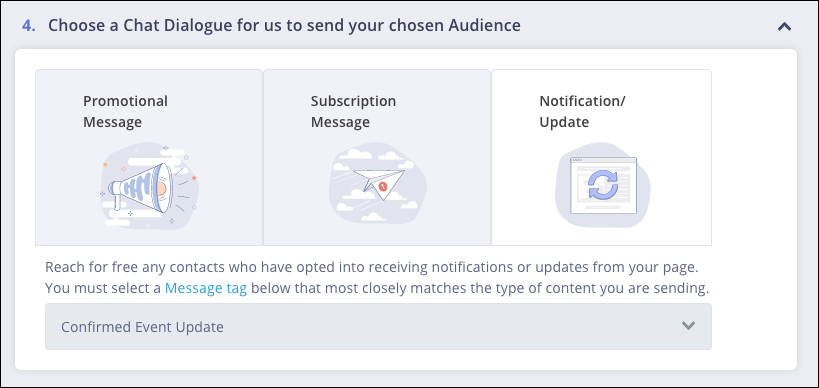Click the Subscription Message title text
819x388 pixels.
point(353,111)
